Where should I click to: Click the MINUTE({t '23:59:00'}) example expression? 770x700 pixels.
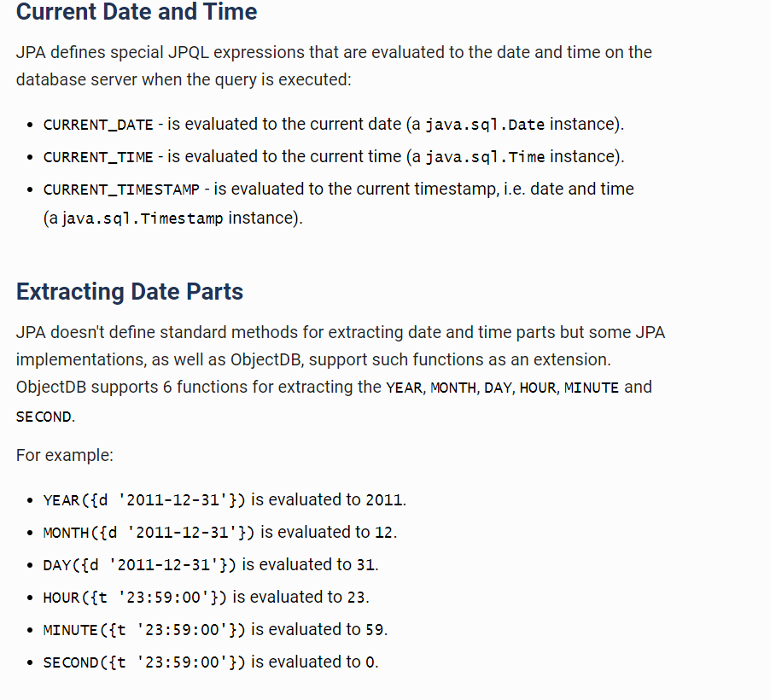pos(143,630)
